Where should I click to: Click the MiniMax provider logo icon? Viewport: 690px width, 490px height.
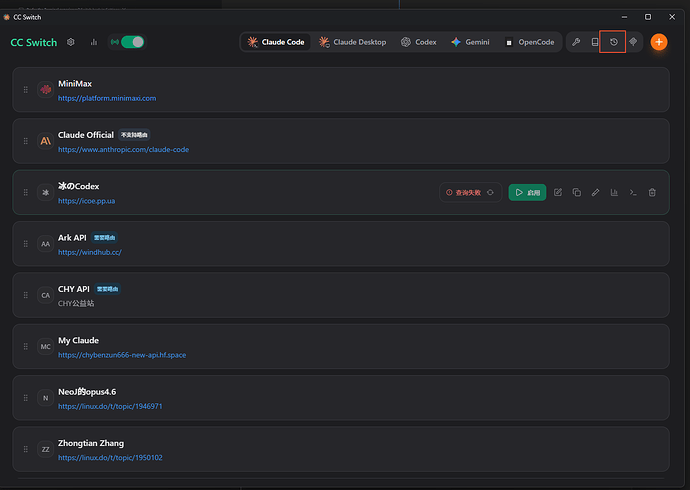45,90
